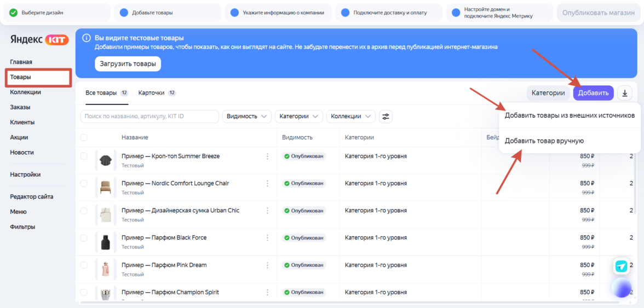The width and height of the screenshot is (644, 308).
Task: Select checkbox for Парфюм Pink Dream row
Action: pyautogui.click(x=84, y=265)
